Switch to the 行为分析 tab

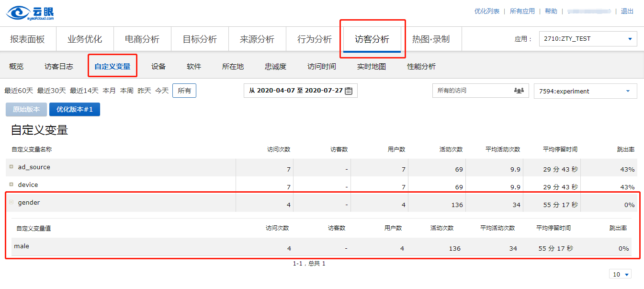click(314, 39)
